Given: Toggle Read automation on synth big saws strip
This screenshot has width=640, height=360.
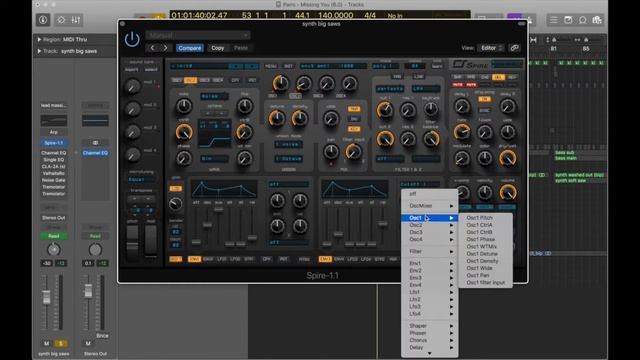Looking at the screenshot, I should coord(53,236).
